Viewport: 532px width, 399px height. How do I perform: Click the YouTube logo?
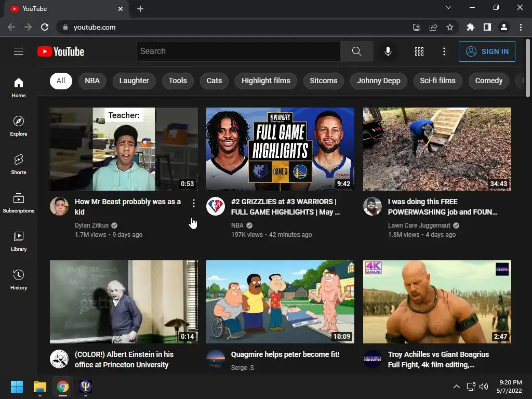[x=61, y=51]
